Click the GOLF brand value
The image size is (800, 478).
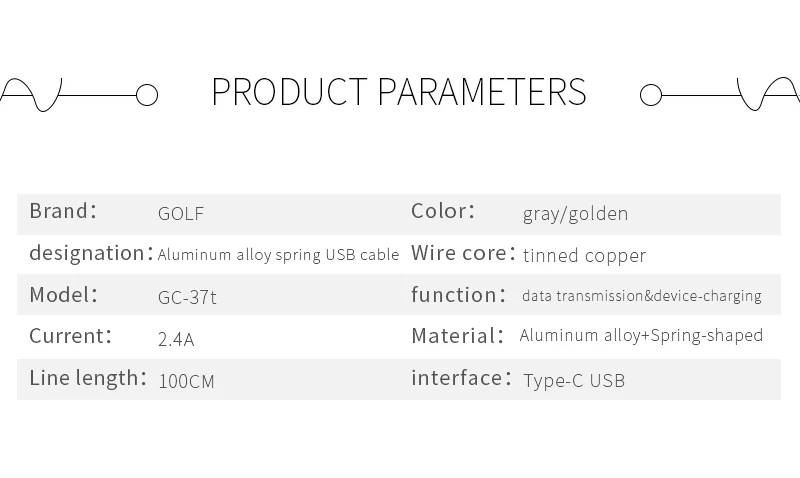(181, 214)
